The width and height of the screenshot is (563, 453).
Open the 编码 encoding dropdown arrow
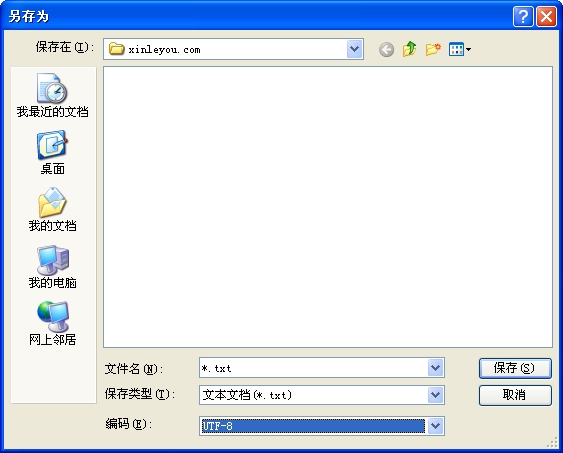click(436, 426)
